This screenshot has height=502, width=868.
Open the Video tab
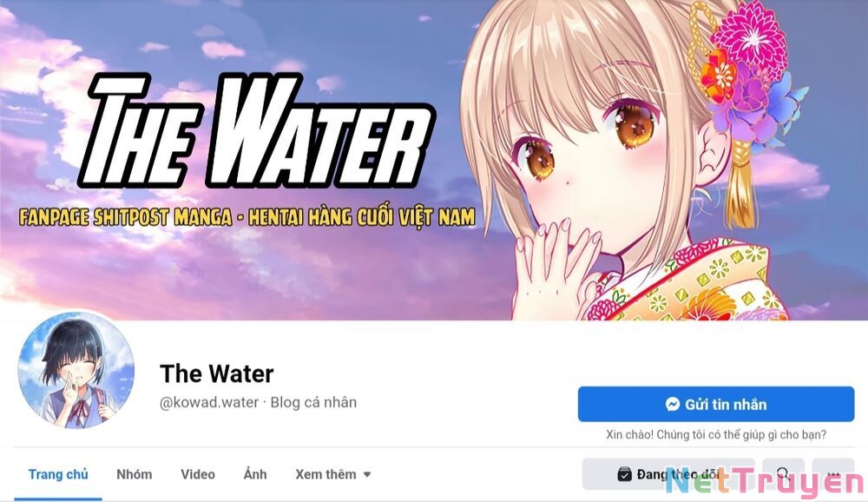(198, 474)
